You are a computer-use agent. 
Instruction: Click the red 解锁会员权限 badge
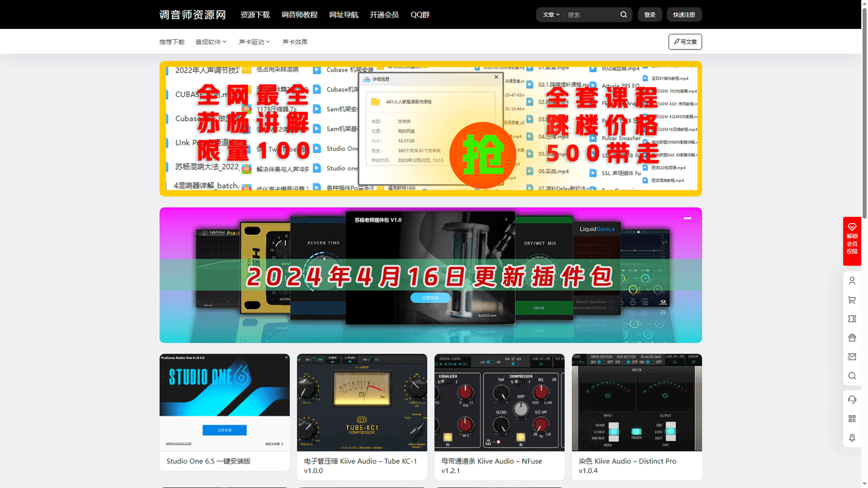[x=852, y=241]
